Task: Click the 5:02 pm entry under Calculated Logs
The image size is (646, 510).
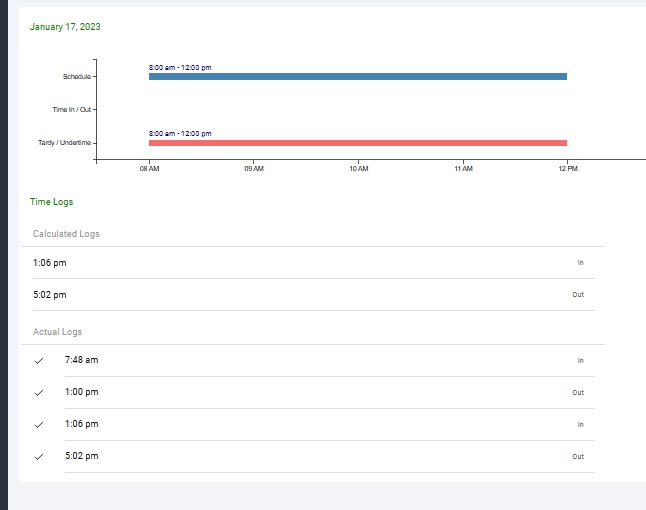Action: [x=50, y=295]
